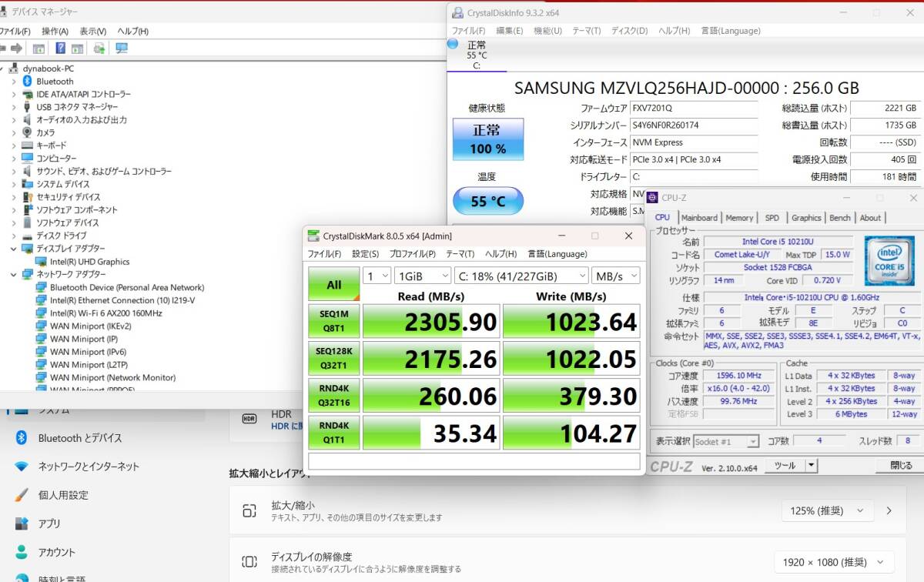The width and height of the screenshot is (924, 582).
Task: Expand the IDE ATA/ATAPI コントローラー node
Action: [13, 94]
